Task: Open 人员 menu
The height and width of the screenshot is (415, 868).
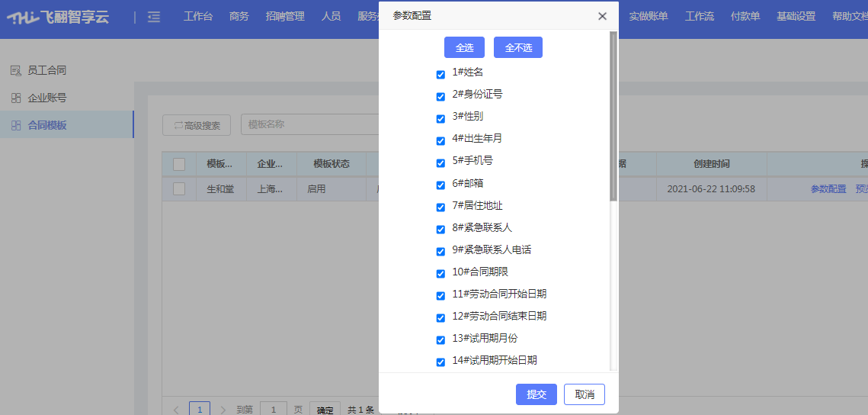Action: 331,17
